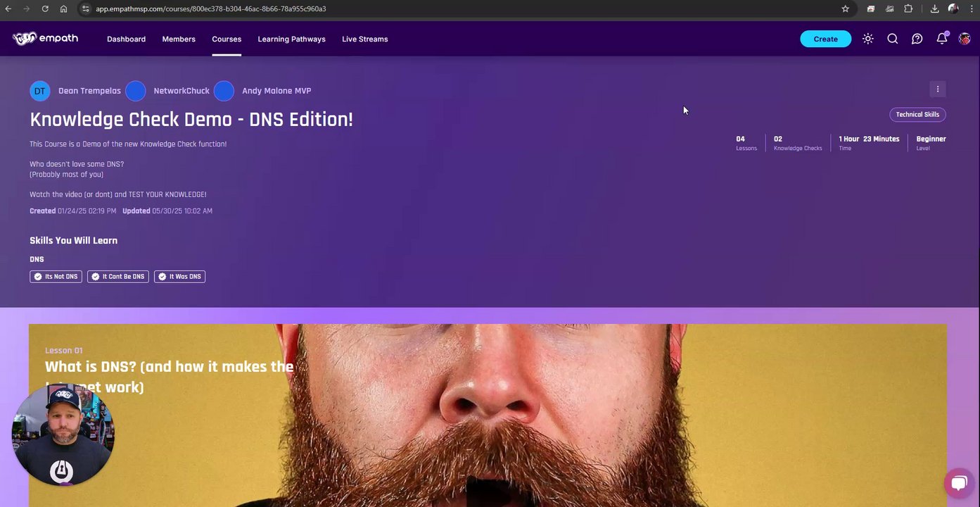The width and height of the screenshot is (980, 507).
Task: Click browser home icon
Action: [63, 8]
